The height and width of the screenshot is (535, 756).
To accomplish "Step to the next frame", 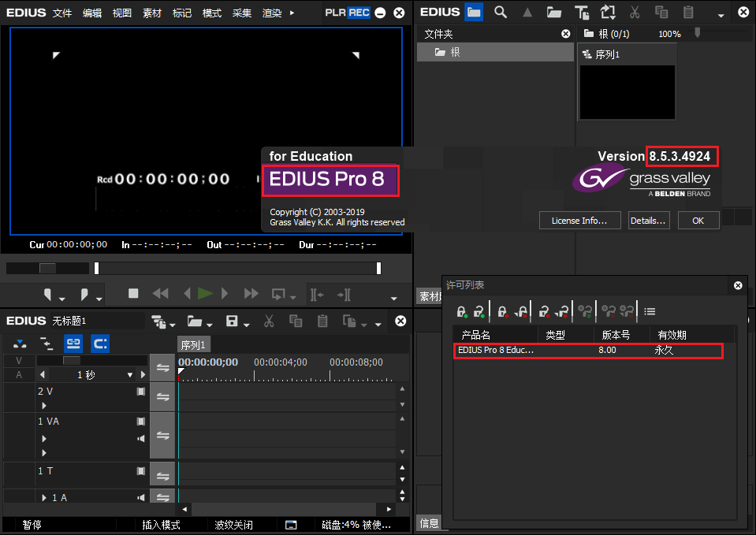I will [224, 294].
